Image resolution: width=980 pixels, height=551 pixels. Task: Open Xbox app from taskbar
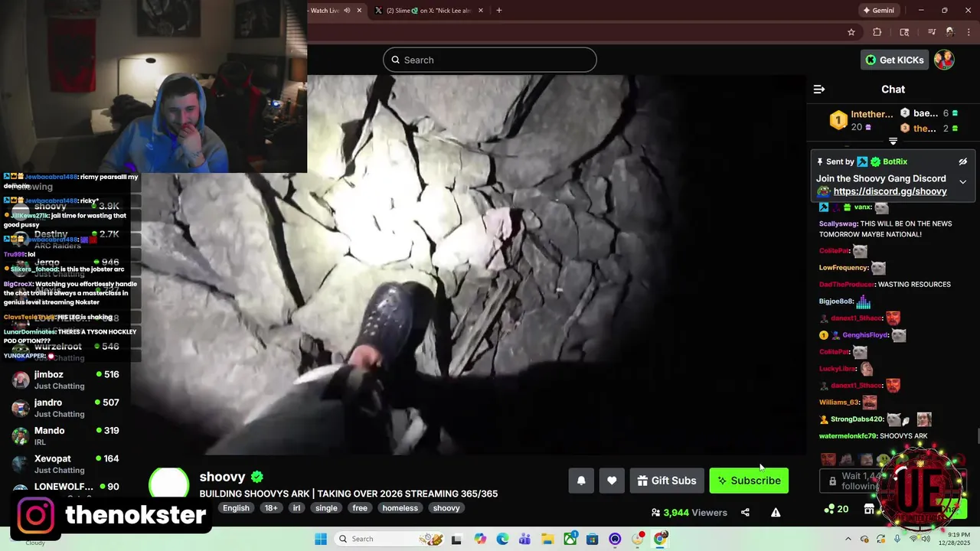(x=570, y=539)
